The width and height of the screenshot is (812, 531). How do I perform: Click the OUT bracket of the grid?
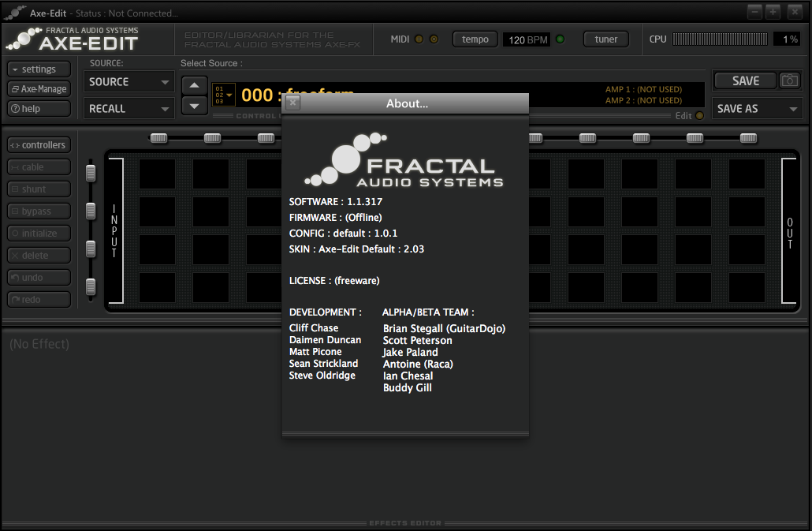pyautogui.click(x=789, y=230)
